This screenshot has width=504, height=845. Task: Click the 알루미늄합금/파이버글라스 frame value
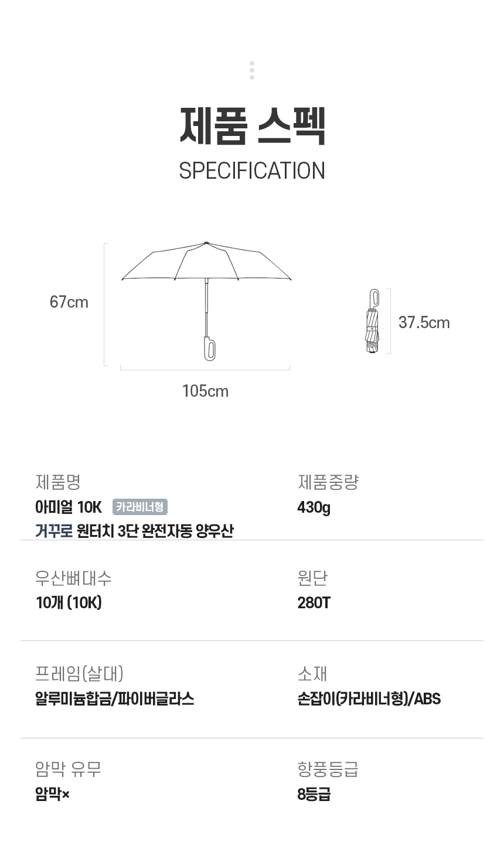114,699
